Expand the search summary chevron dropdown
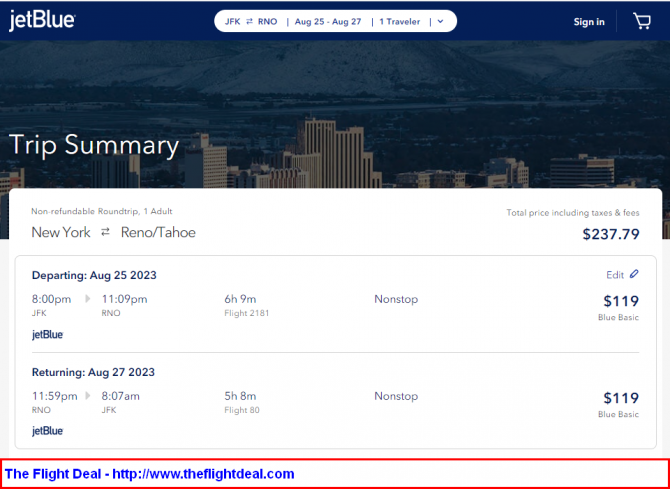This screenshot has height=489, width=670. point(441,21)
